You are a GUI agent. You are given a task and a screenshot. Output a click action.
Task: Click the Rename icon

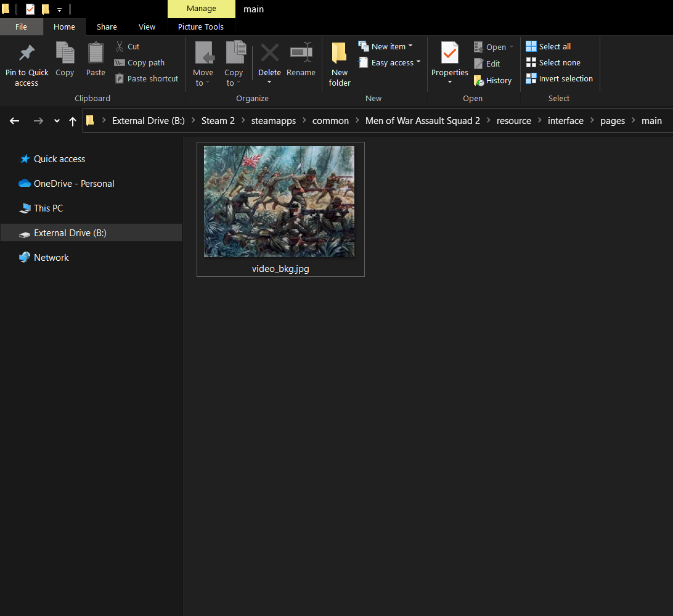click(x=301, y=53)
